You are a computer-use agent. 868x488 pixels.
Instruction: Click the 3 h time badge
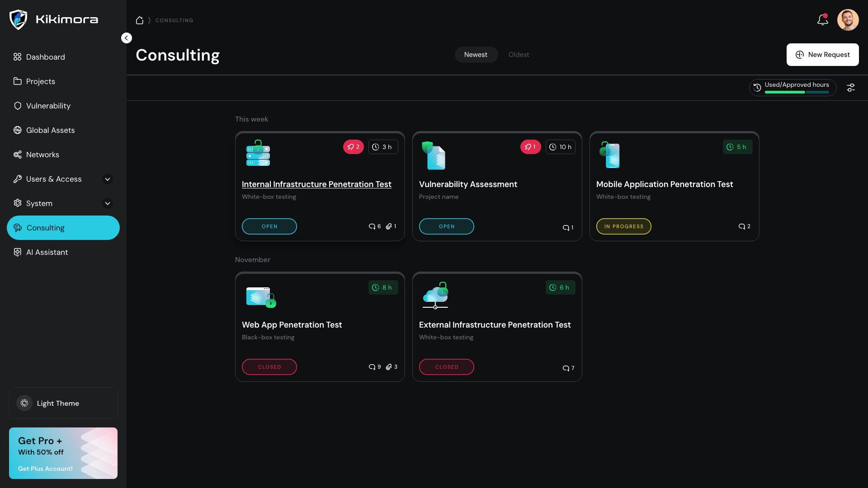pos(383,147)
